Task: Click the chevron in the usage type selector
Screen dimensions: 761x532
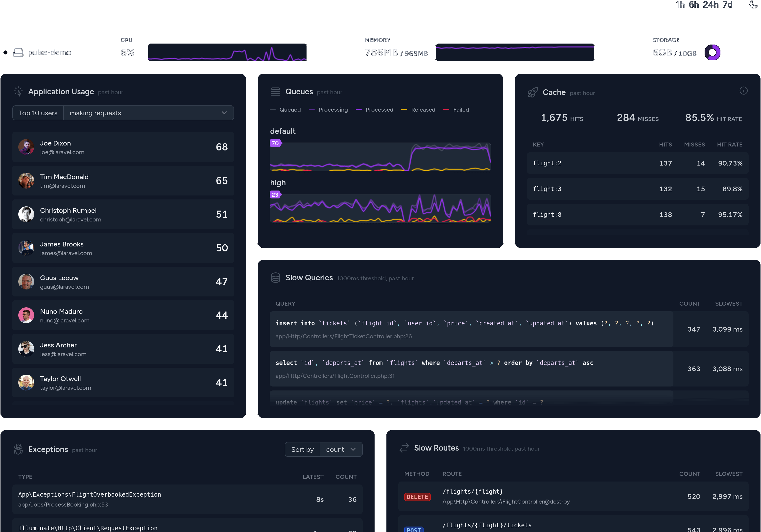Action: click(x=224, y=113)
